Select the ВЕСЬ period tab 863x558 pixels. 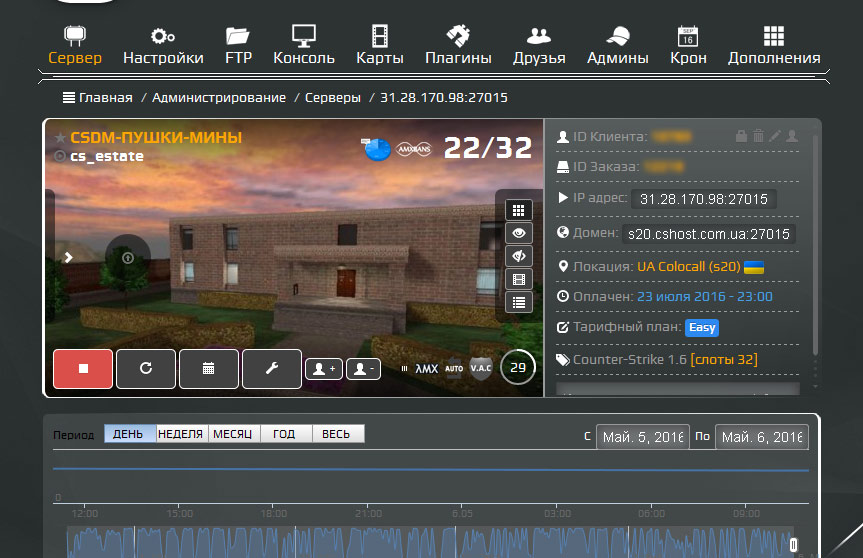338,434
